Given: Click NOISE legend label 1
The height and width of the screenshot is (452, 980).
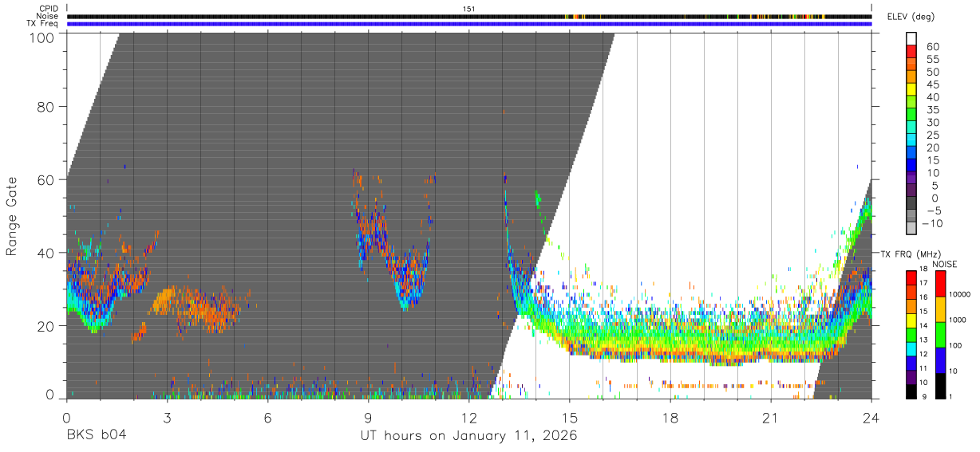Looking at the screenshot, I should click(x=950, y=396).
